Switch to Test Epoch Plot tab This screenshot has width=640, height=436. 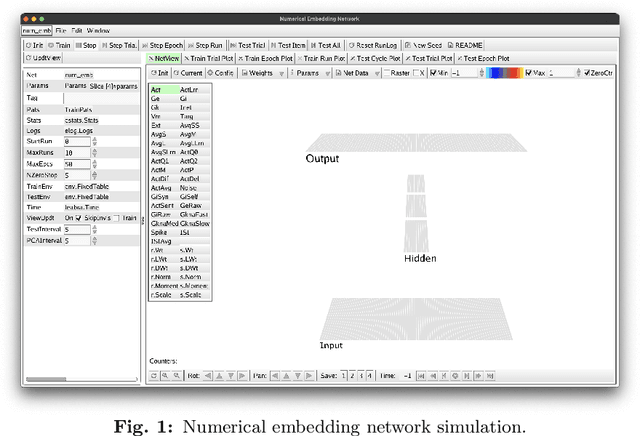[483, 58]
